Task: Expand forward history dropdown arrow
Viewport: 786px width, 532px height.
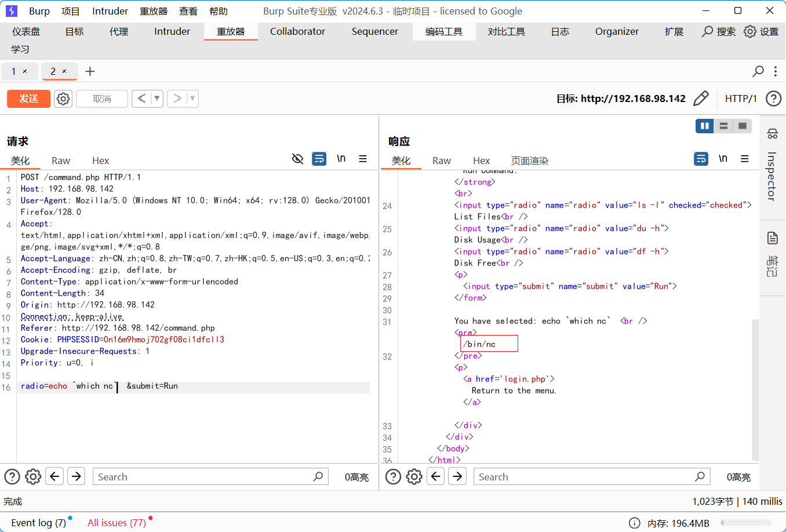Action: 192,99
